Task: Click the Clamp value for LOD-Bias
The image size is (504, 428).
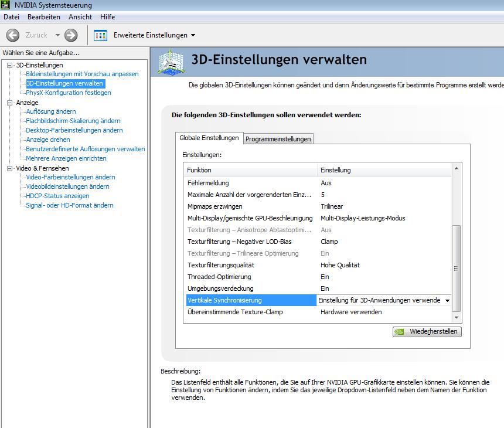Action: coord(329,242)
